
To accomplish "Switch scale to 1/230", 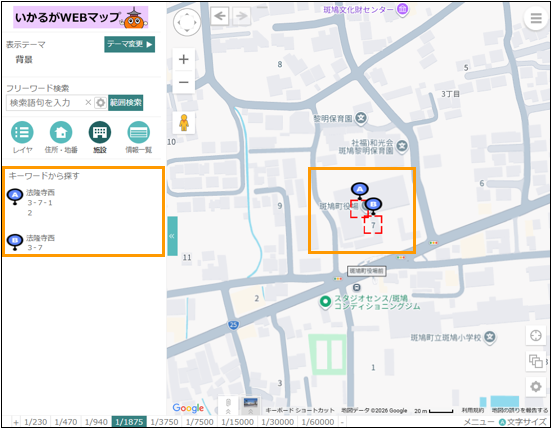I will (35, 422).
